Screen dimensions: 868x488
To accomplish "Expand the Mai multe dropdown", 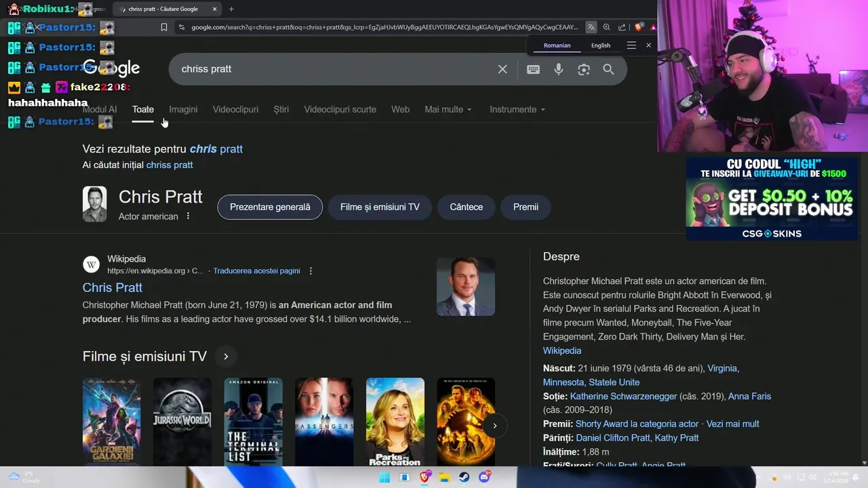I will [x=448, y=109].
